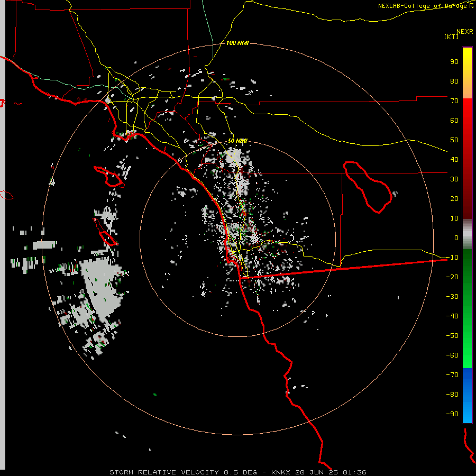The image size is (476, 476).
Task: Select the 60 value on velocity scale
Action: [454, 121]
